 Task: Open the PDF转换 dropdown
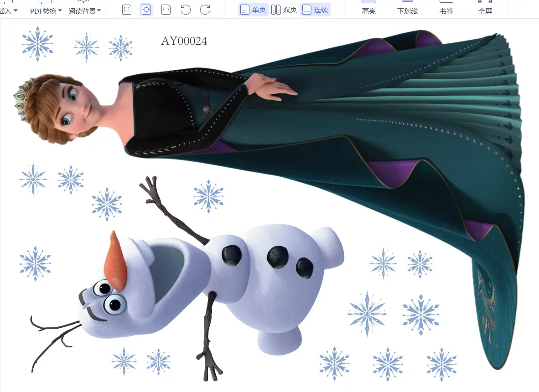tap(46, 11)
